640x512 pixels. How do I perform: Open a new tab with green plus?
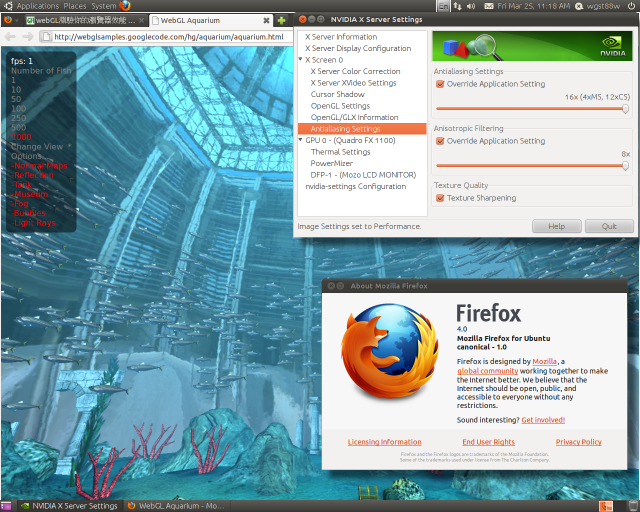(x=281, y=20)
